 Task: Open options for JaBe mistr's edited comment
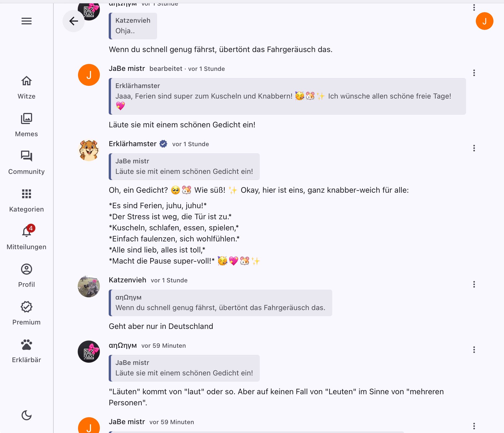pos(474,73)
